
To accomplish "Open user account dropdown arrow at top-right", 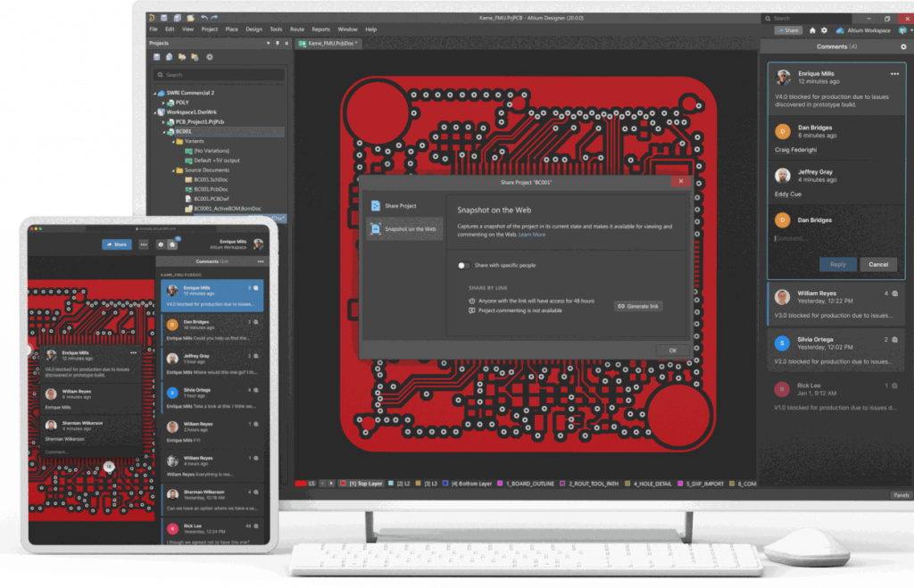I will pos(911,30).
